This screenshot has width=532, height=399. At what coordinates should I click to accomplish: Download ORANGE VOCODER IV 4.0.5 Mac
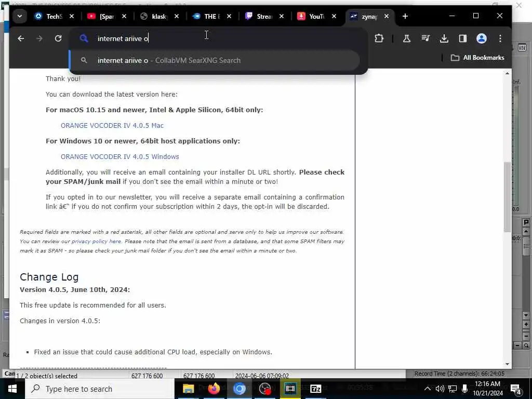(112, 126)
